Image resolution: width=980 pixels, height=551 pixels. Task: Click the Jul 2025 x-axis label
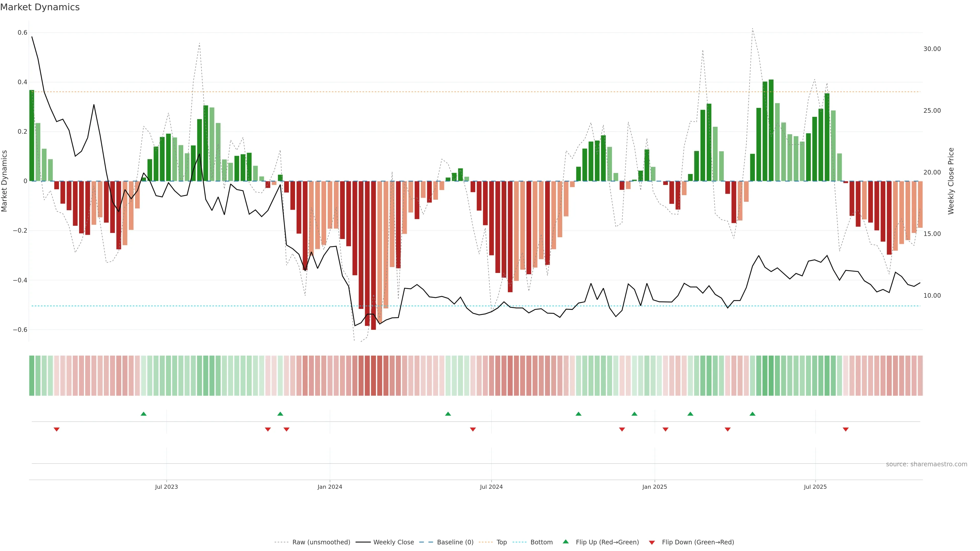[815, 487]
